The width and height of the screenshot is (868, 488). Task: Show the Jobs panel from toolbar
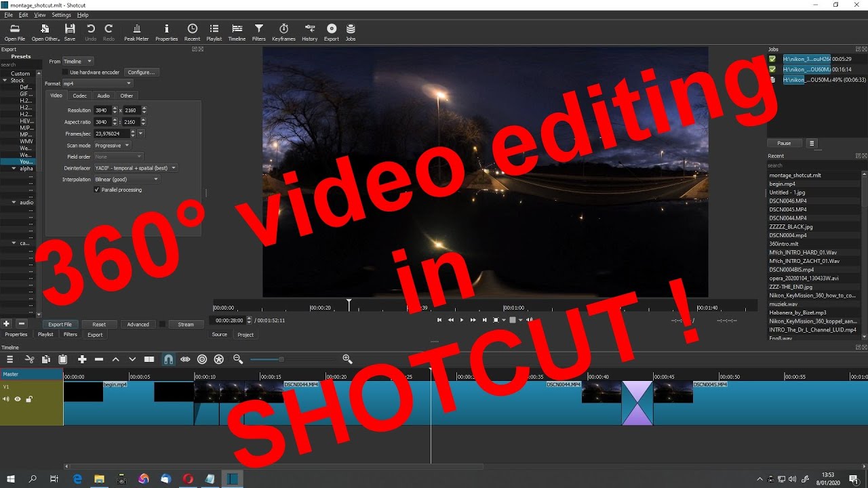pos(351,33)
